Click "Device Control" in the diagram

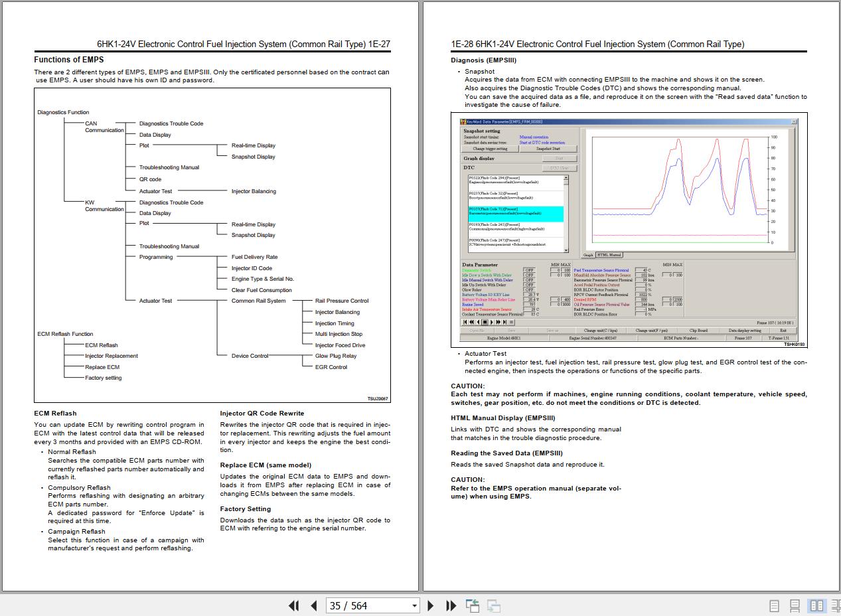250,356
